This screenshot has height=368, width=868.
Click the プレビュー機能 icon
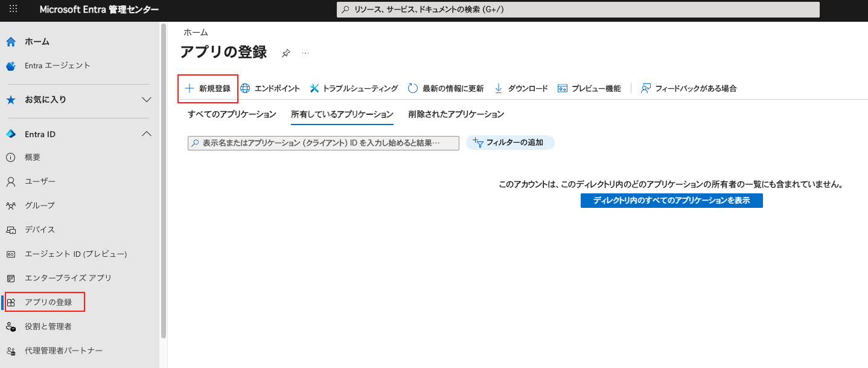tap(563, 88)
